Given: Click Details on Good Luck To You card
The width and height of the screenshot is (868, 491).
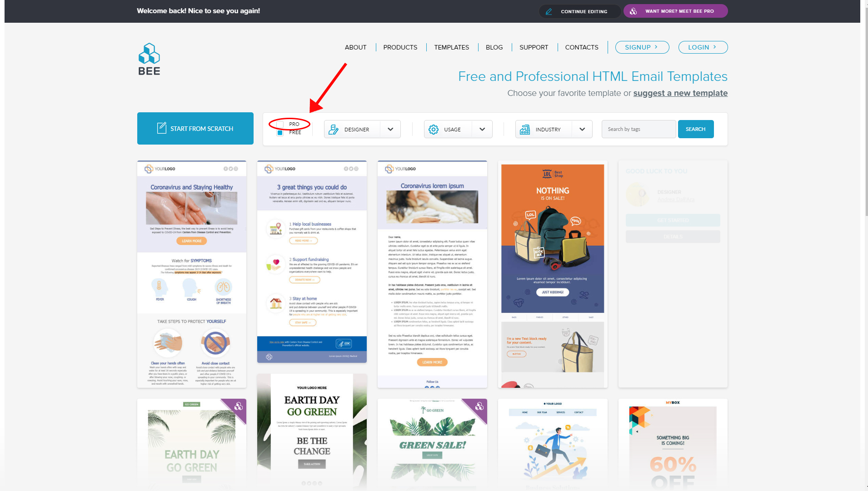Looking at the screenshot, I should click(x=673, y=237).
